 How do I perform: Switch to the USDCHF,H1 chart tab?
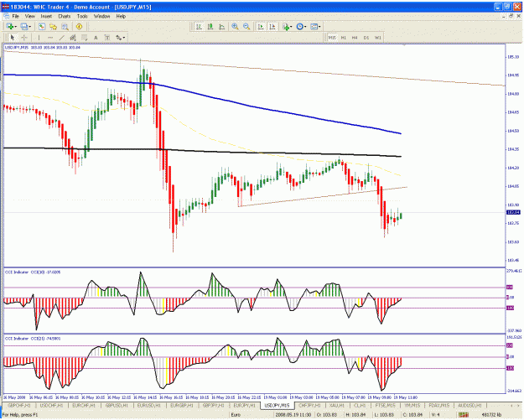51,405
